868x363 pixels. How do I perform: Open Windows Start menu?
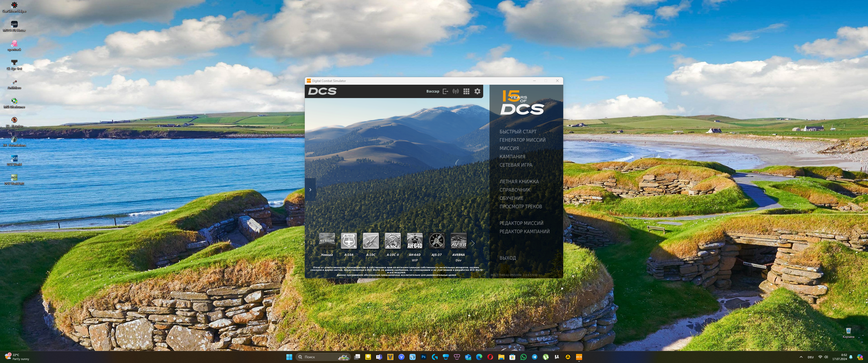point(289,357)
